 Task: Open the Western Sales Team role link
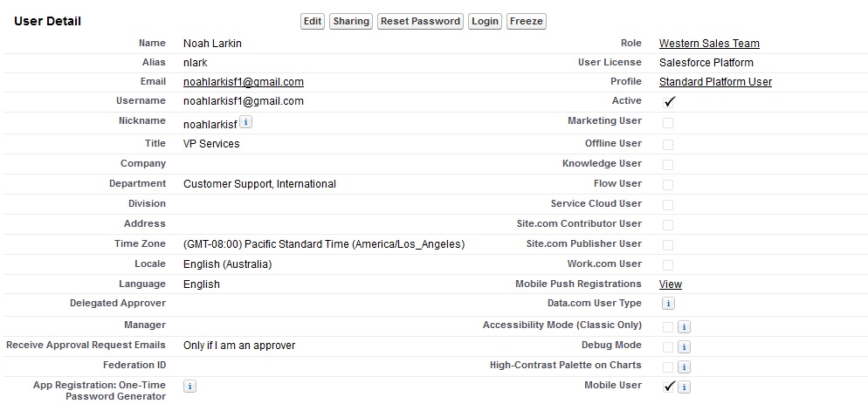(709, 44)
